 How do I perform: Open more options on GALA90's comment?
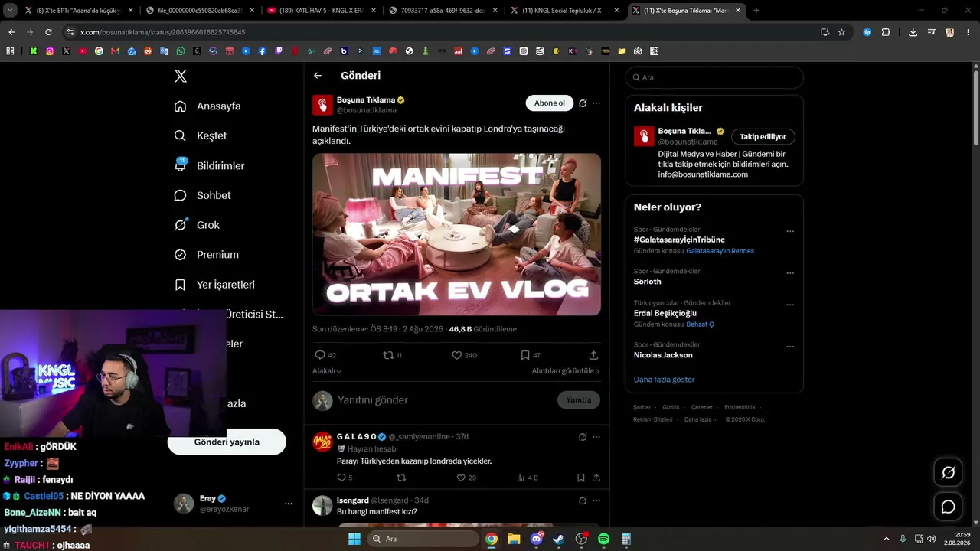(x=596, y=437)
